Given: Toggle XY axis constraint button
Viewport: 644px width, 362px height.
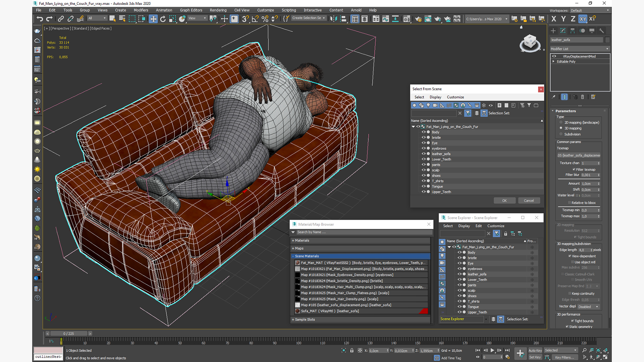Looking at the screenshot, I should 583,19.
